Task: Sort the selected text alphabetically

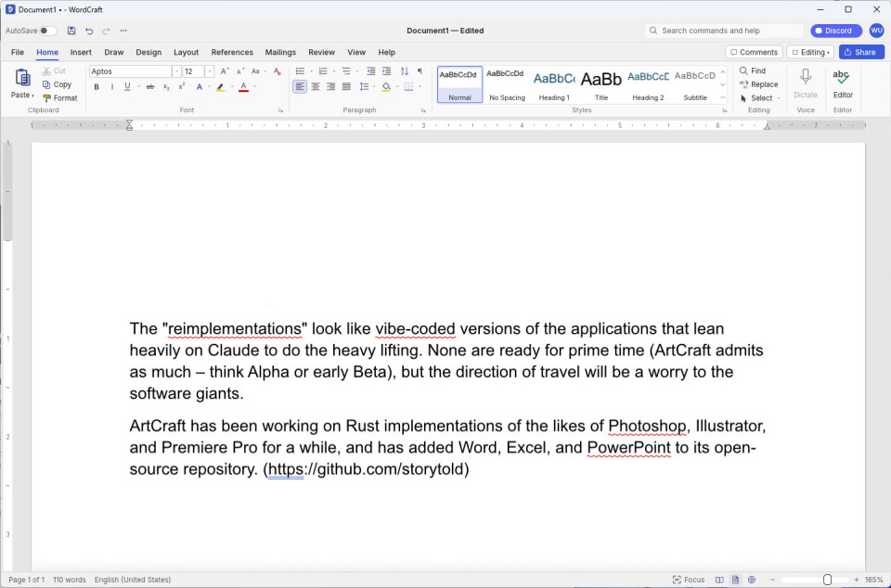Action: (x=404, y=71)
